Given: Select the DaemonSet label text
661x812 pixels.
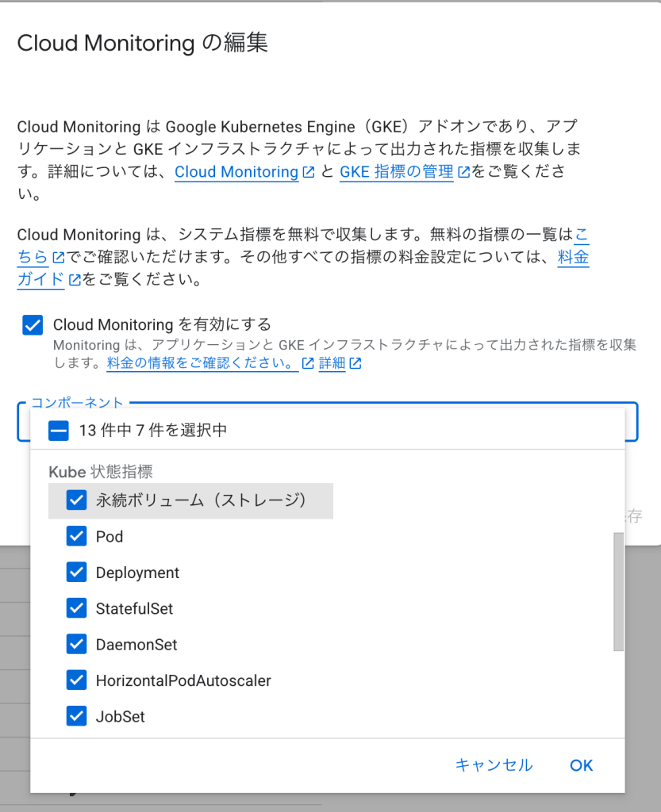Looking at the screenshot, I should click(x=136, y=645).
